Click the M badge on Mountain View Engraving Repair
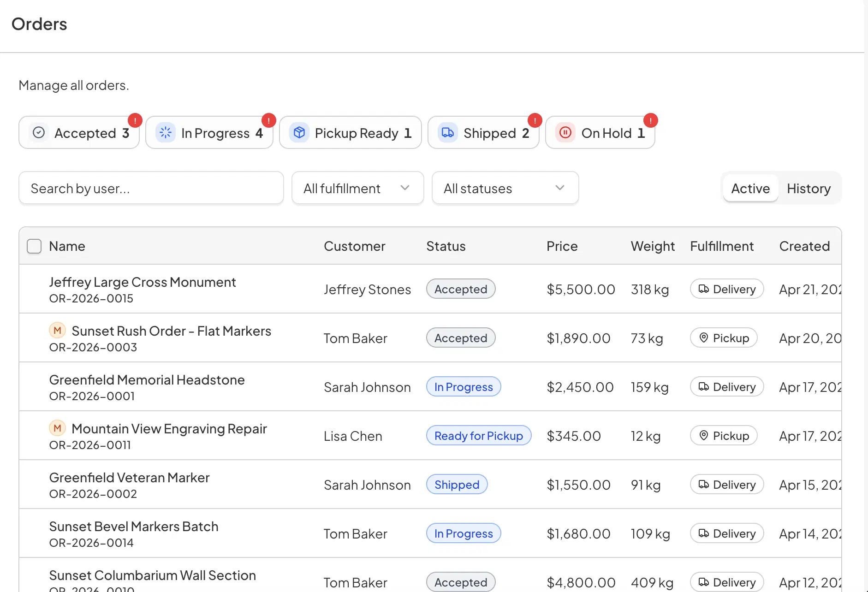This screenshot has height=592, width=868. (x=57, y=428)
